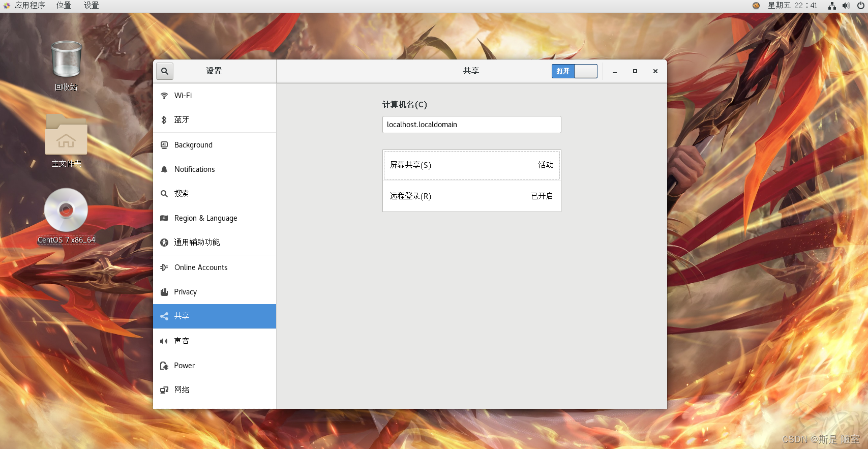The width and height of the screenshot is (868, 449).
Task: Select Power panel
Action: click(215, 366)
